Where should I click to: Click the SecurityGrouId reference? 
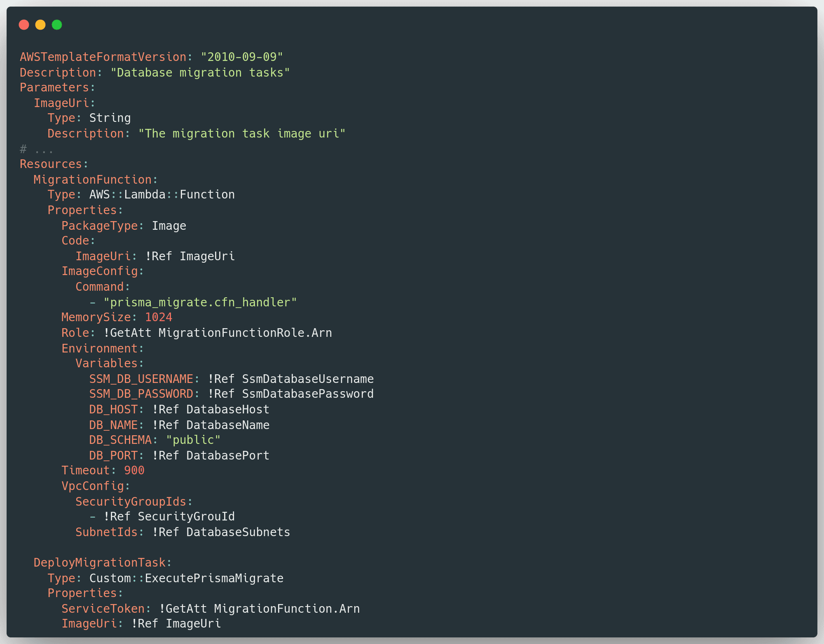tap(186, 516)
